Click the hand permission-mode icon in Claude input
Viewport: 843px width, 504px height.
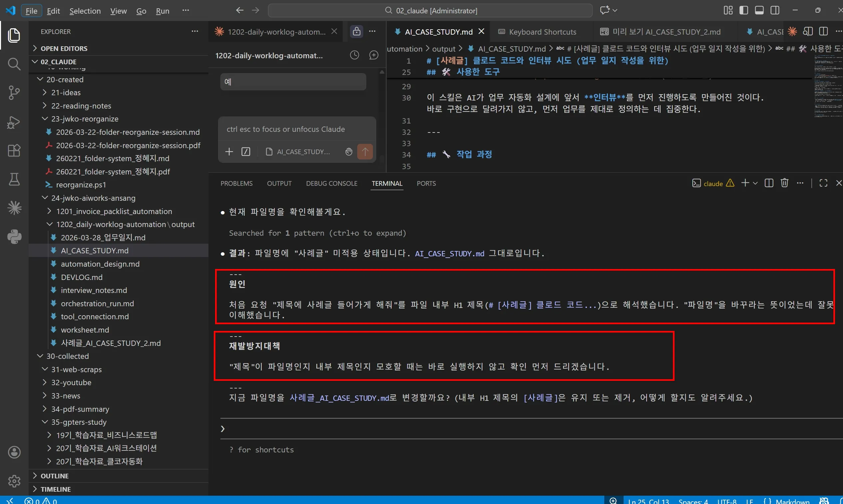point(349,151)
